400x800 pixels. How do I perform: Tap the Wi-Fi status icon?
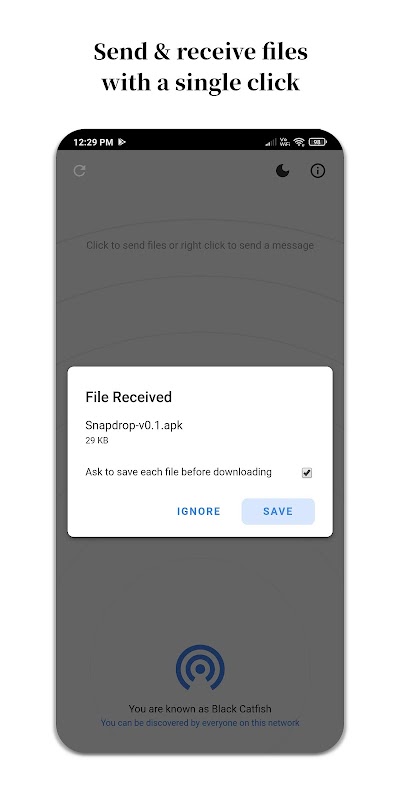point(299,142)
